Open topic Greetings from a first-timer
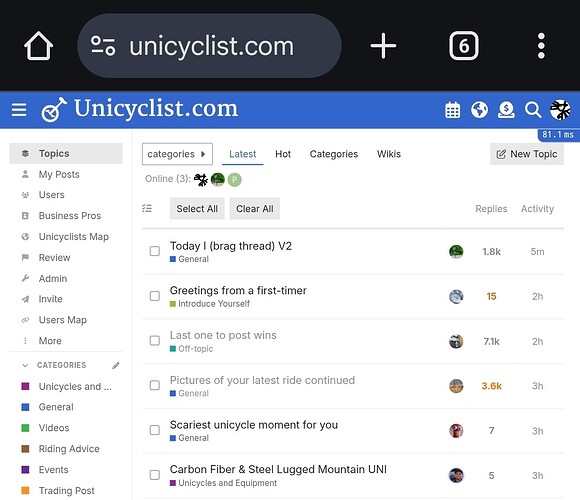 [x=238, y=291]
